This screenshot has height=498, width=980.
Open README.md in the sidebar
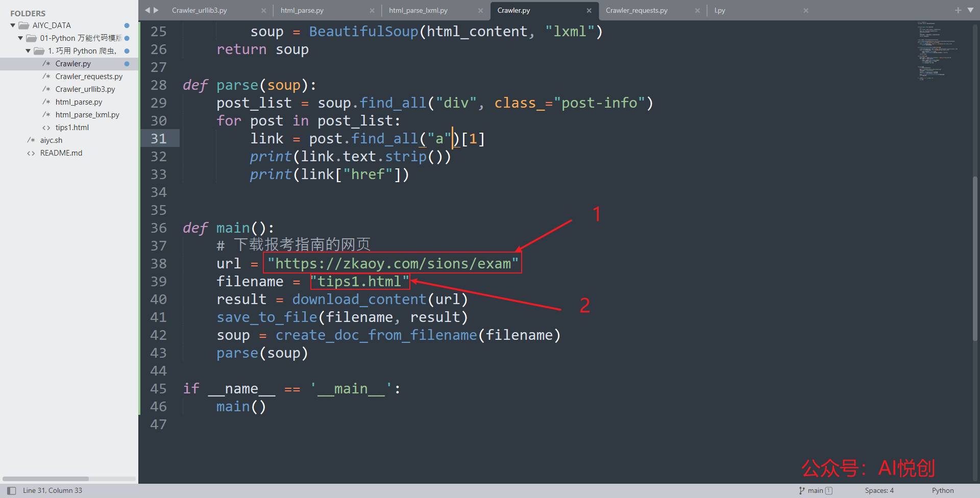click(61, 153)
